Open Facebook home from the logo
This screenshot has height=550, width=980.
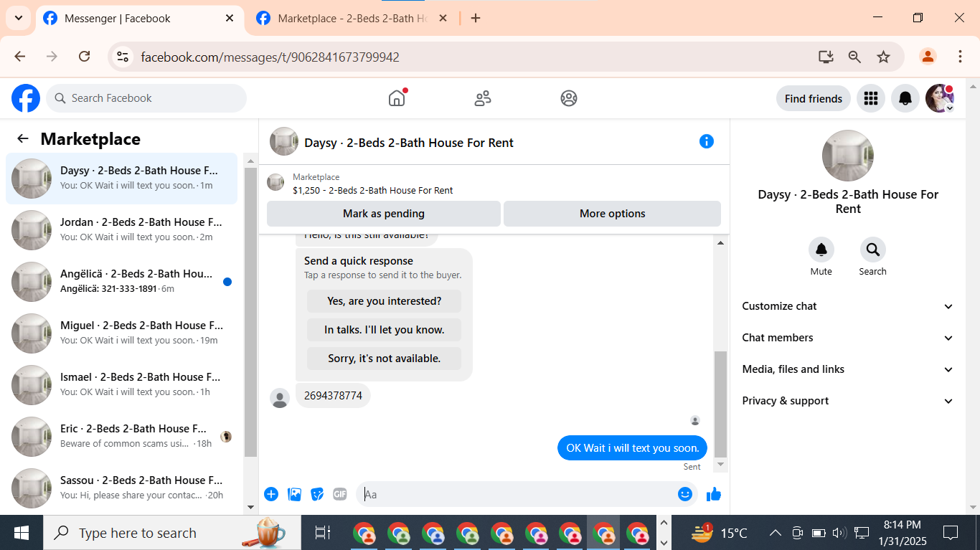coord(26,98)
